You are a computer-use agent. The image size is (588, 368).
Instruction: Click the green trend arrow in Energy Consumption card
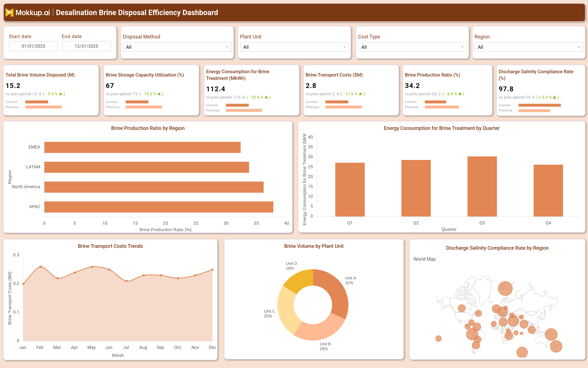click(266, 97)
